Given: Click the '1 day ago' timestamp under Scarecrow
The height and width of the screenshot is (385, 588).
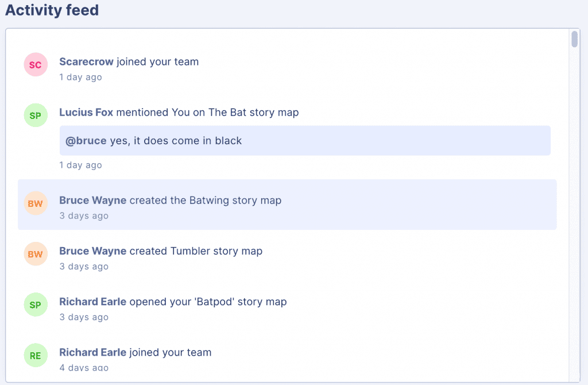Looking at the screenshot, I should (80, 78).
